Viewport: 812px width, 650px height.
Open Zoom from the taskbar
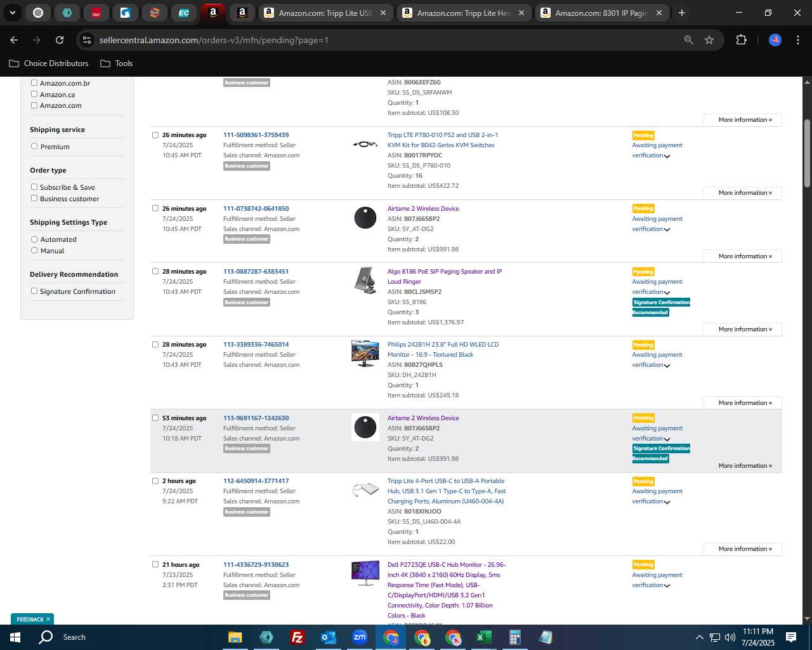click(x=360, y=637)
